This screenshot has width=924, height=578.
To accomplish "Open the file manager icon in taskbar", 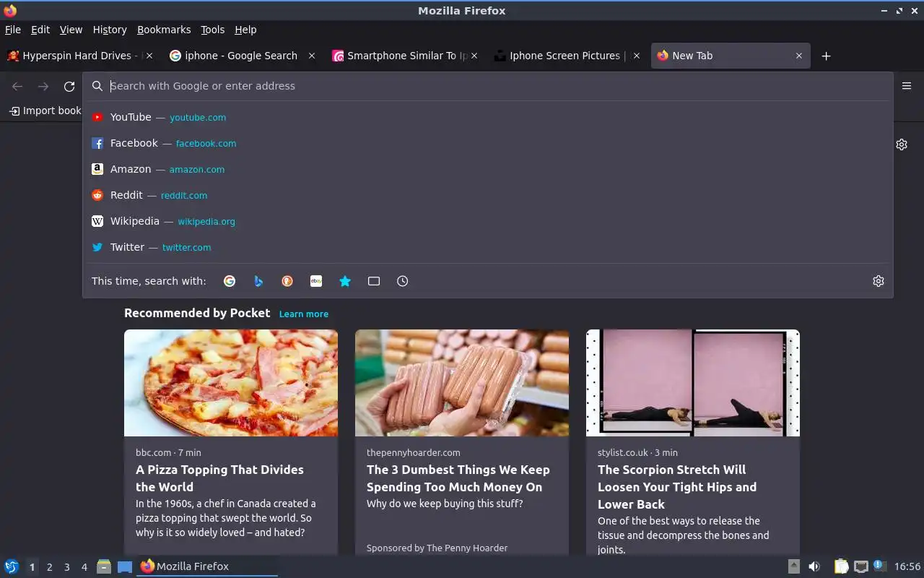I will 104,566.
